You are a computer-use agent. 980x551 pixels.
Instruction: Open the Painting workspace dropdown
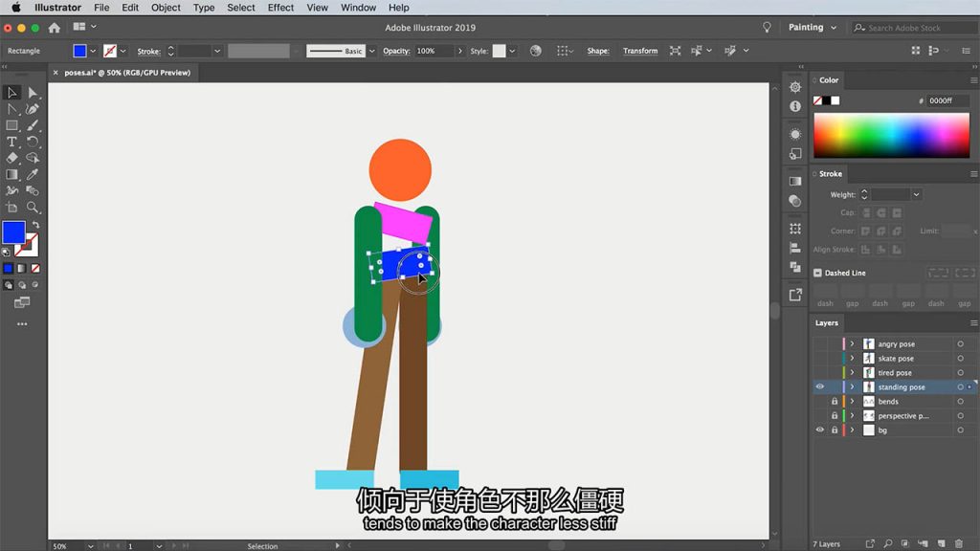[x=812, y=28]
